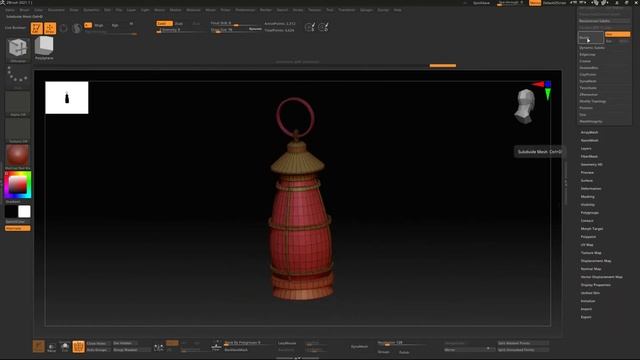Click Close Holes on bottom shelf
640x360 pixels.
[97, 343]
